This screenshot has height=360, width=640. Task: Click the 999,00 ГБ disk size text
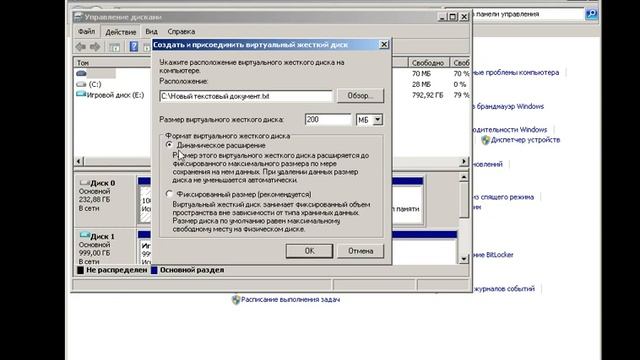pos(94,253)
